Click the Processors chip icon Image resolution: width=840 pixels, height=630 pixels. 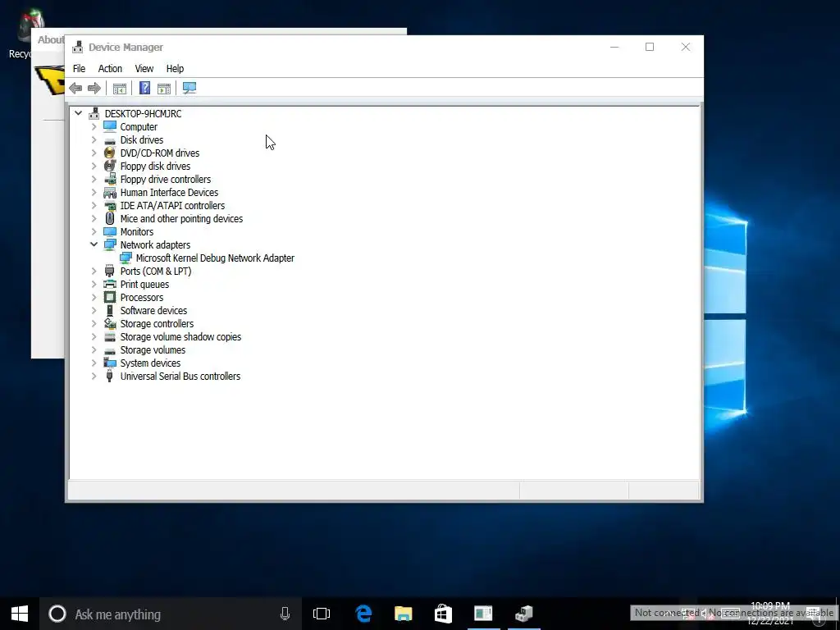pyautogui.click(x=110, y=297)
